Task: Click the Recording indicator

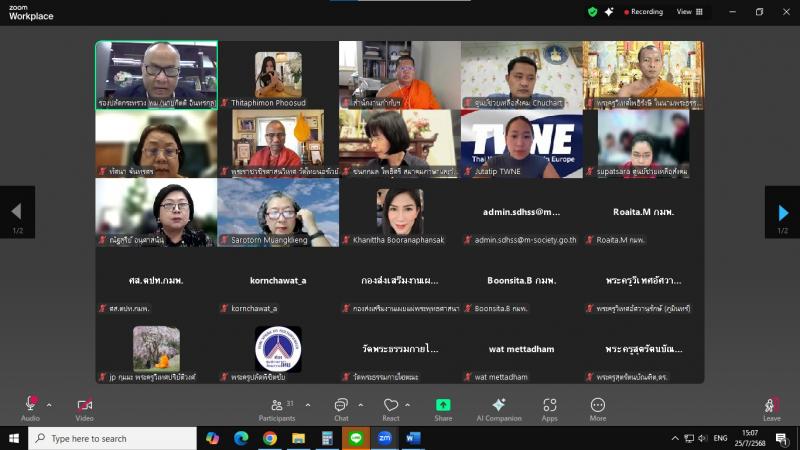Action: pos(643,12)
